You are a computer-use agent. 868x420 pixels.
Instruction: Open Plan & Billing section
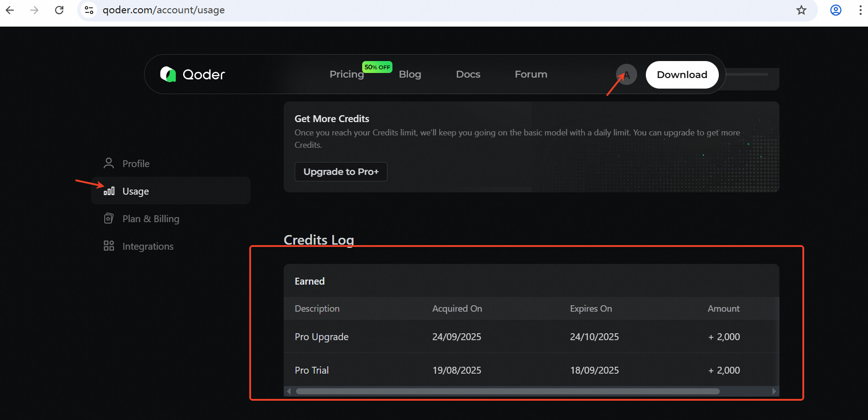coord(171,218)
